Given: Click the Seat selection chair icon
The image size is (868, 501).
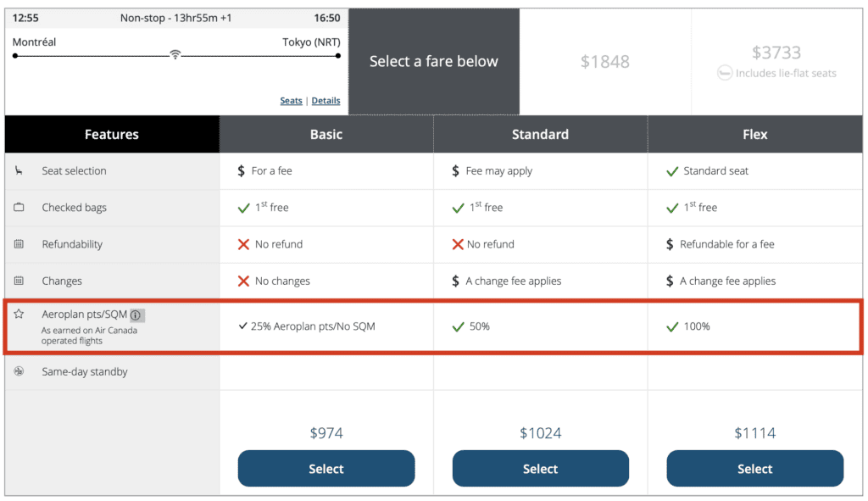Looking at the screenshot, I should click(x=19, y=170).
